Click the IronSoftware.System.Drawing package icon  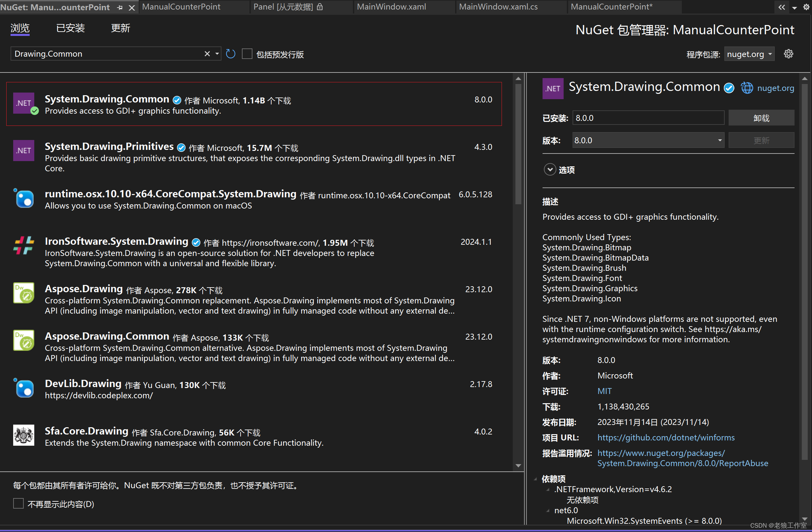coord(23,245)
